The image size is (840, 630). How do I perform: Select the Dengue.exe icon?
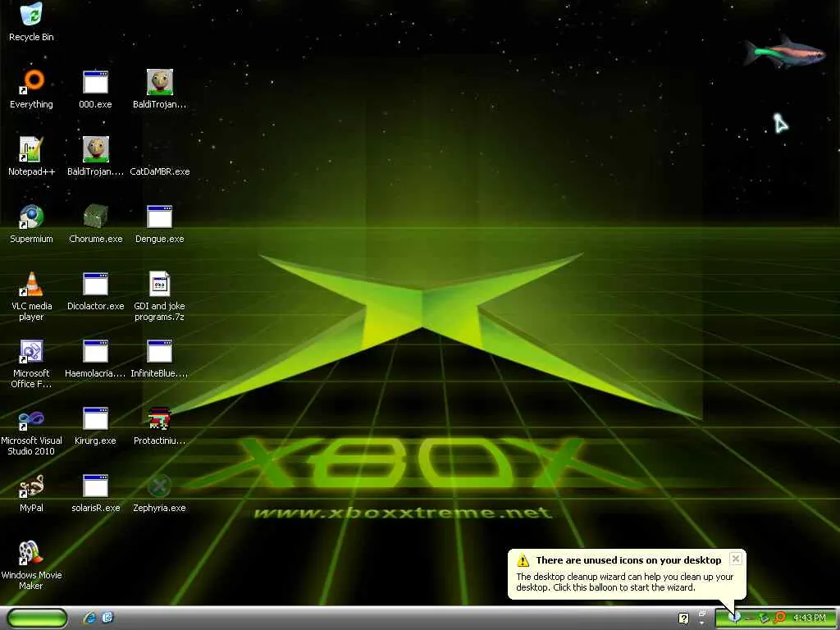160,217
